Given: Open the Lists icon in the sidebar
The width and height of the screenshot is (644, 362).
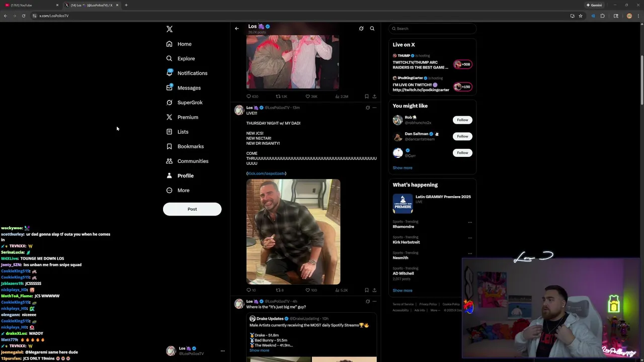Looking at the screenshot, I should point(170,132).
